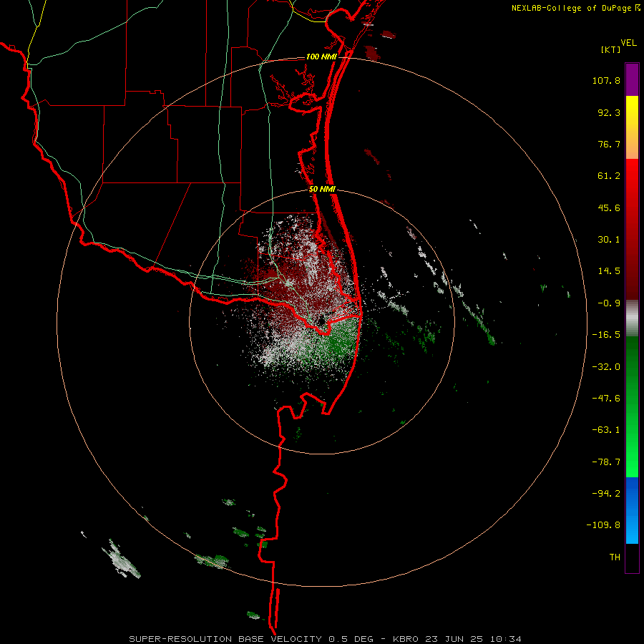Click the -78.7 legend value

coord(606,462)
